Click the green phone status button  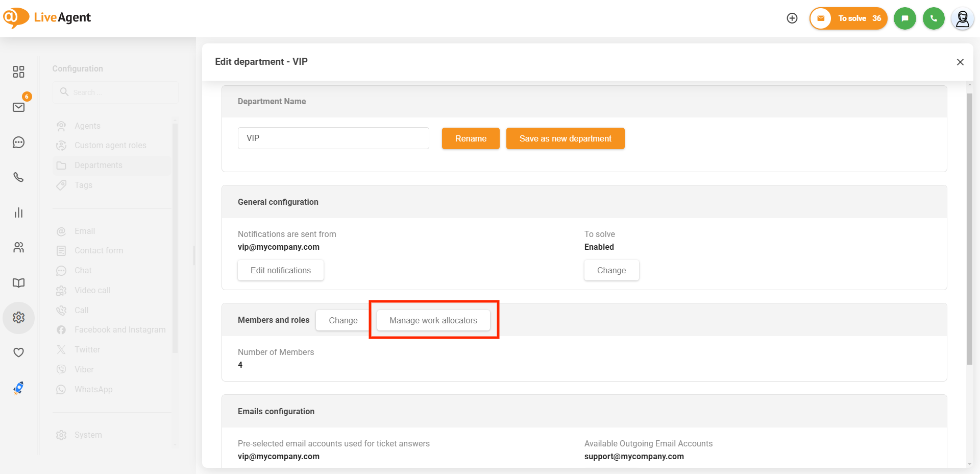click(x=934, y=18)
